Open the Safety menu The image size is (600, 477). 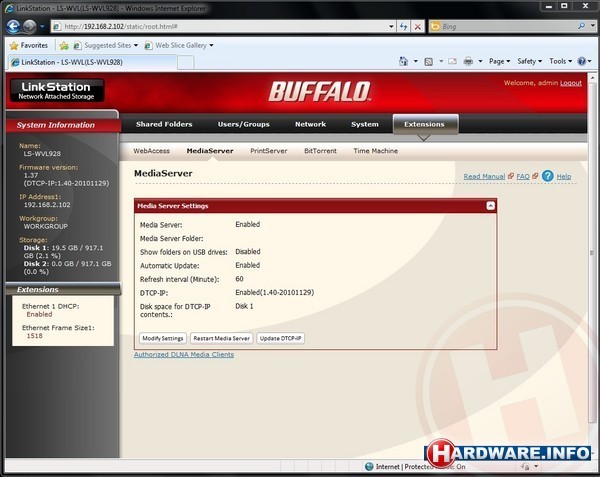click(x=529, y=61)
